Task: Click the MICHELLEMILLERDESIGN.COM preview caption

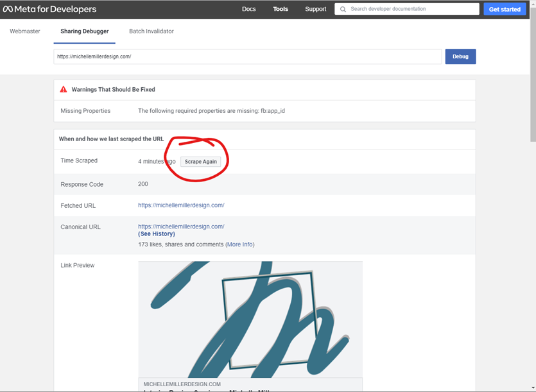Action: (x=182, y=384)
